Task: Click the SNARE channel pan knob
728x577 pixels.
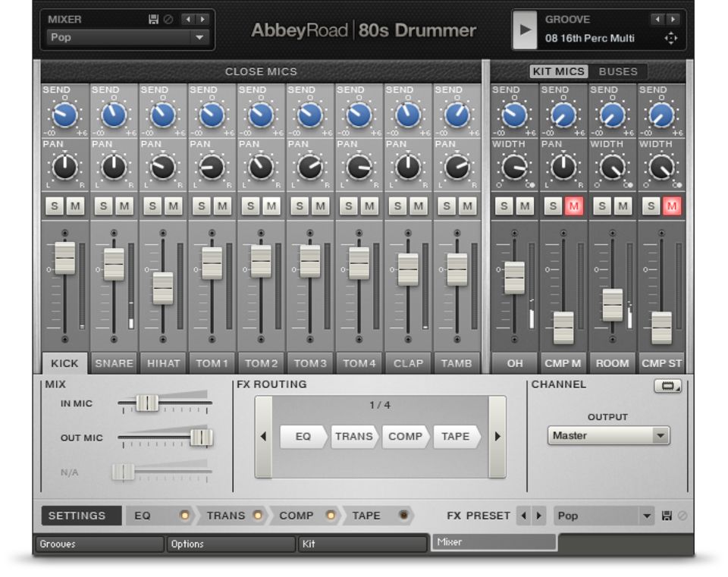Action: point(114,168)
